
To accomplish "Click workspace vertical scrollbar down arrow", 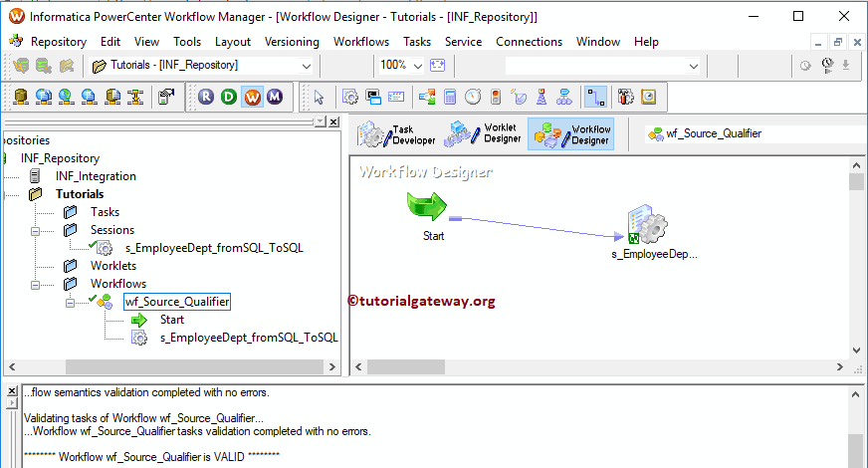I will (x=856, y=351).
